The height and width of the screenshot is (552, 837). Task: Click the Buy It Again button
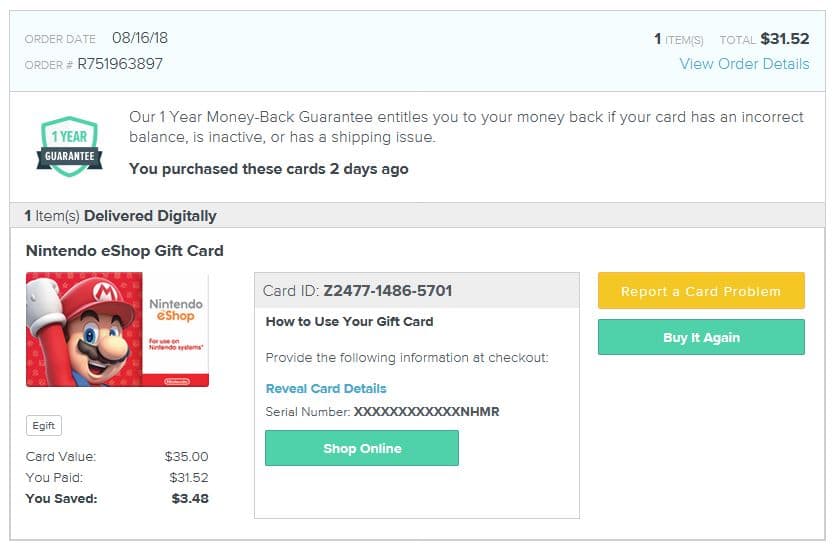(x=701, y=337)
